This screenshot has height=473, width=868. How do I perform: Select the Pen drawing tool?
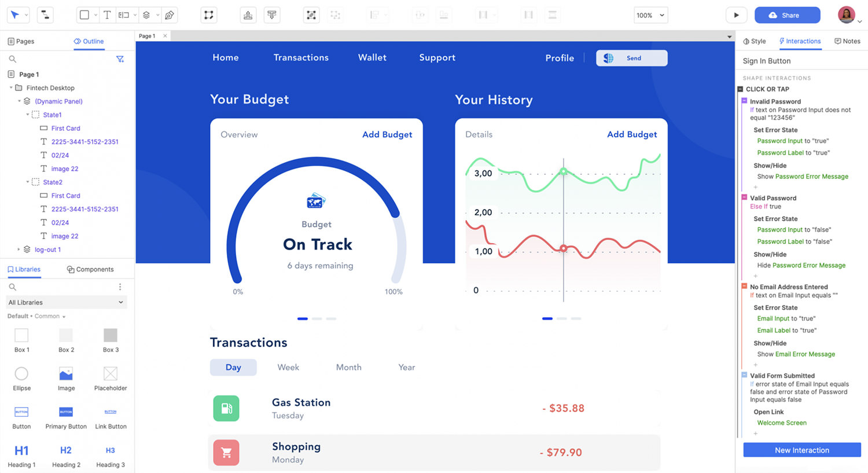click(x=169, y=15)
